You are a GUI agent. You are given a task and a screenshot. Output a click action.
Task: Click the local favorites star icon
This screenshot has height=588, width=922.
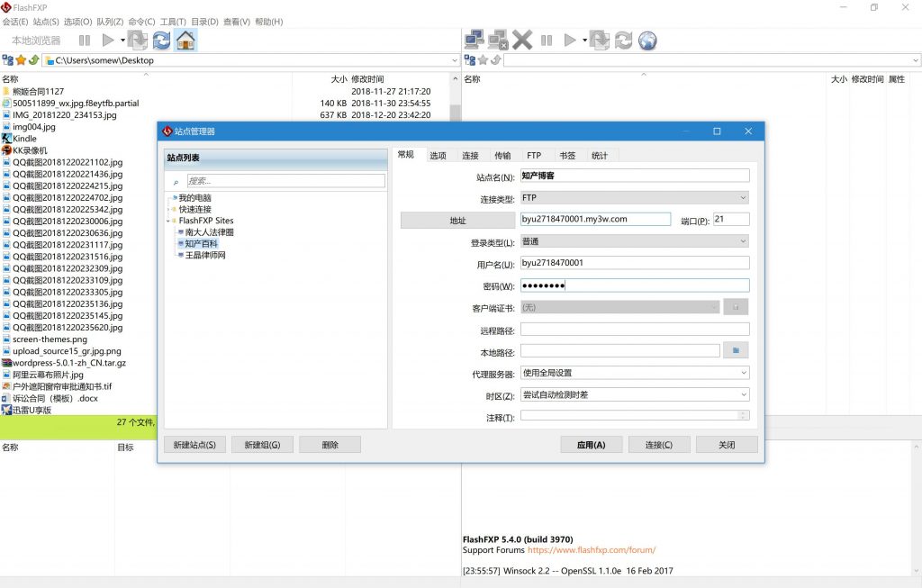click(x=22, y=60)
